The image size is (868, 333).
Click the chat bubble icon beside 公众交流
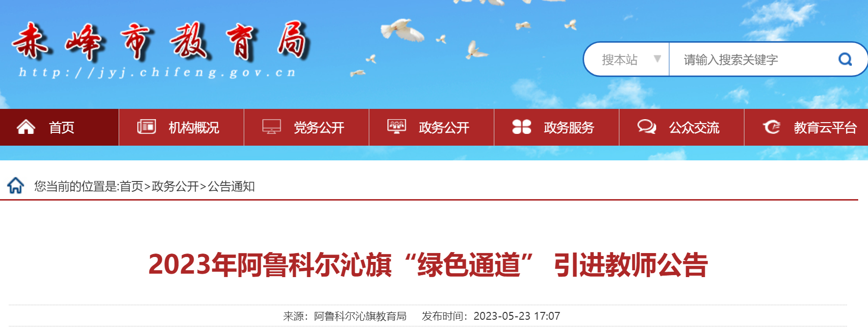(x=646, y=127)
